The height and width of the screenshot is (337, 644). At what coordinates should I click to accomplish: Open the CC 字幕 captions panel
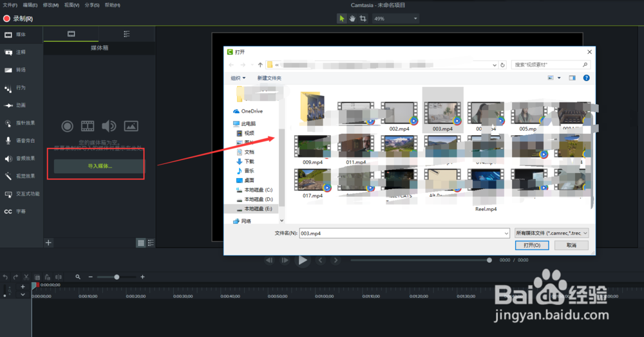tap(21, 212)
